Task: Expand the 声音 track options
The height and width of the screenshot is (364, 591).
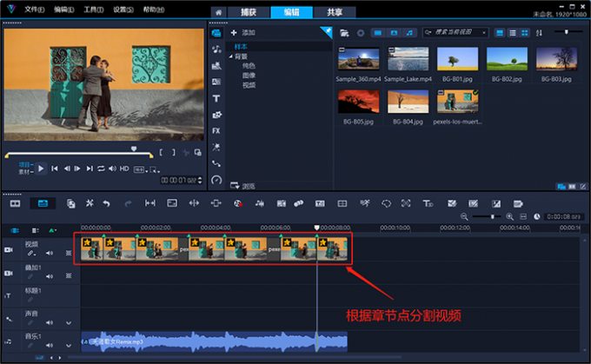Action: (69, 322)
